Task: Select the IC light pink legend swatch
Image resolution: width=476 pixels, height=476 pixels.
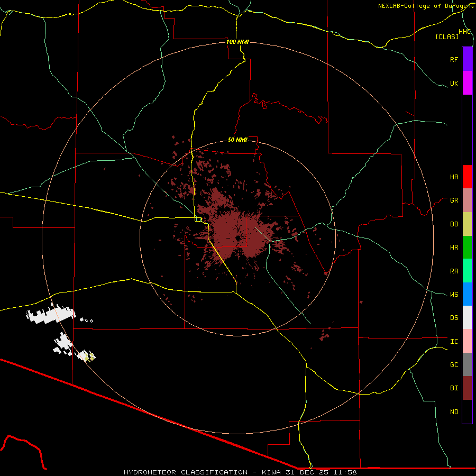Action: point(467,341)
